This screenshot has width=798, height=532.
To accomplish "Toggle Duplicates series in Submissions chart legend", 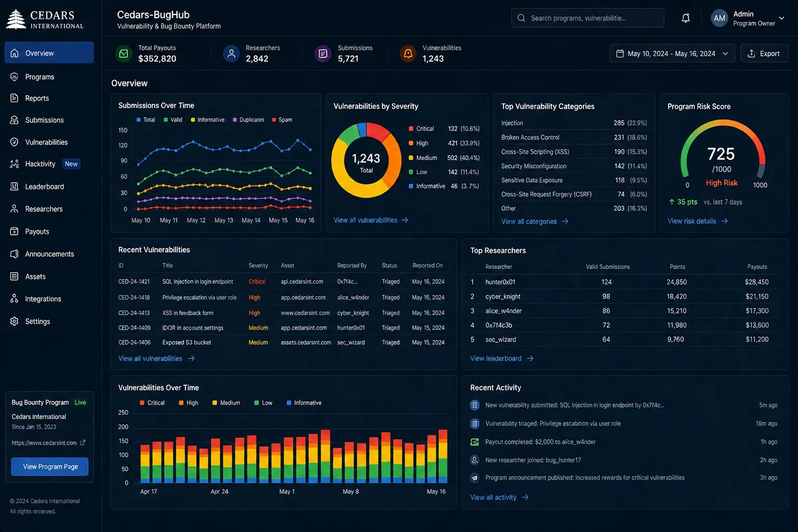I will click(x=248, y=120).
